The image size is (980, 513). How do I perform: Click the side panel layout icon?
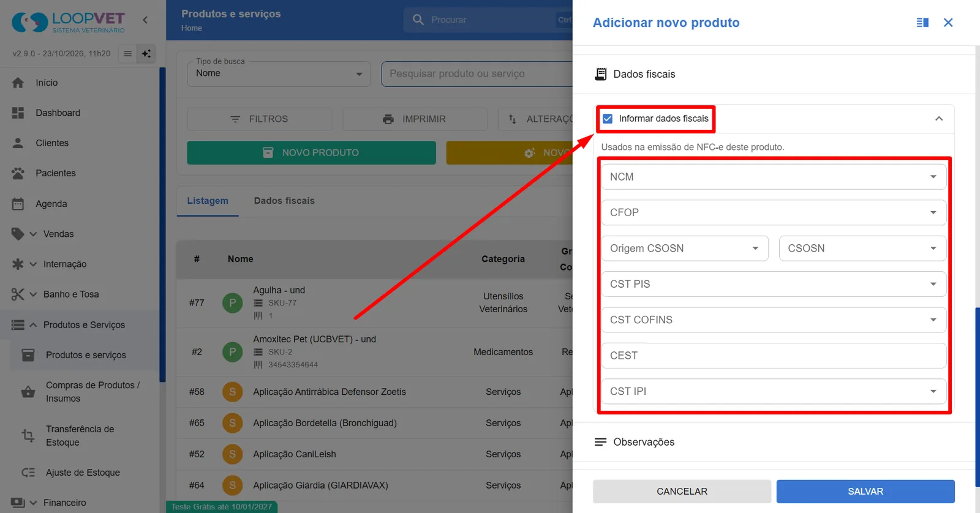tap(922, 23)
